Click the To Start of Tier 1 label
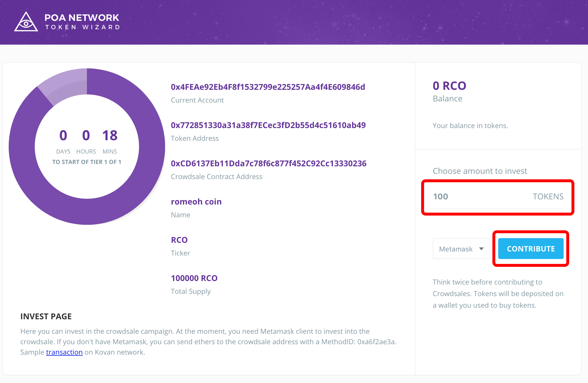Screen dimensions: 588x383 [x=87, y=162]
